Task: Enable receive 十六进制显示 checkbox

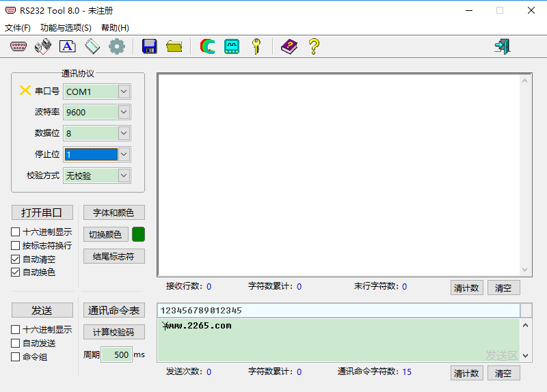Action: coord(16,232)
